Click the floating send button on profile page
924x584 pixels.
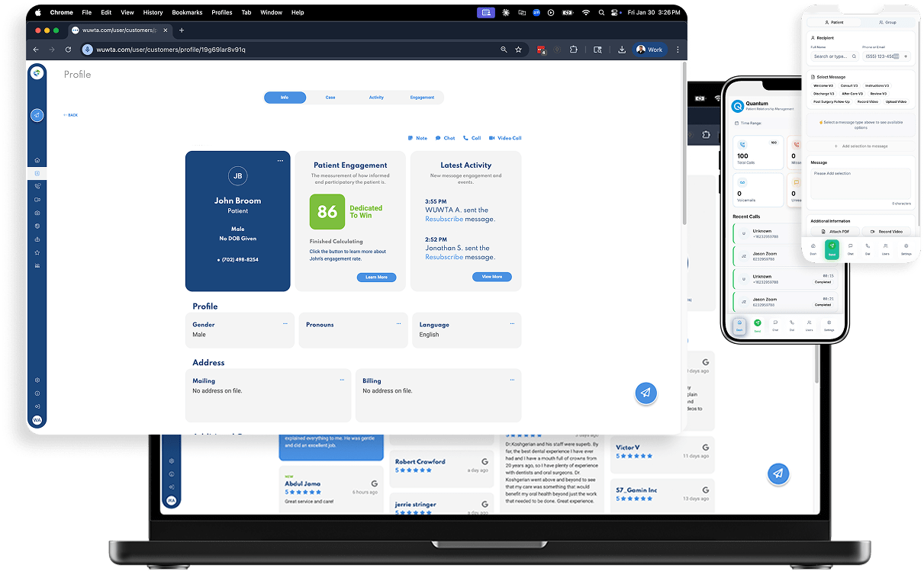coord(646,393)
